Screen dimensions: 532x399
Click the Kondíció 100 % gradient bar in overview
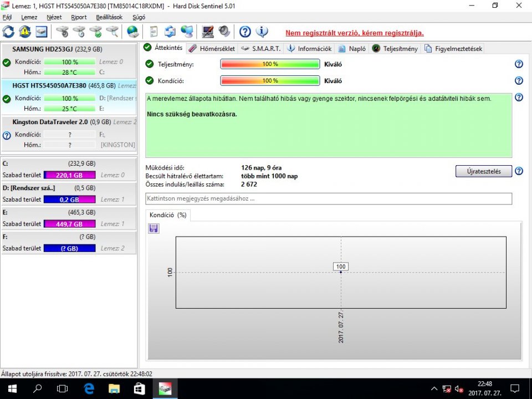tap(270, 80)
